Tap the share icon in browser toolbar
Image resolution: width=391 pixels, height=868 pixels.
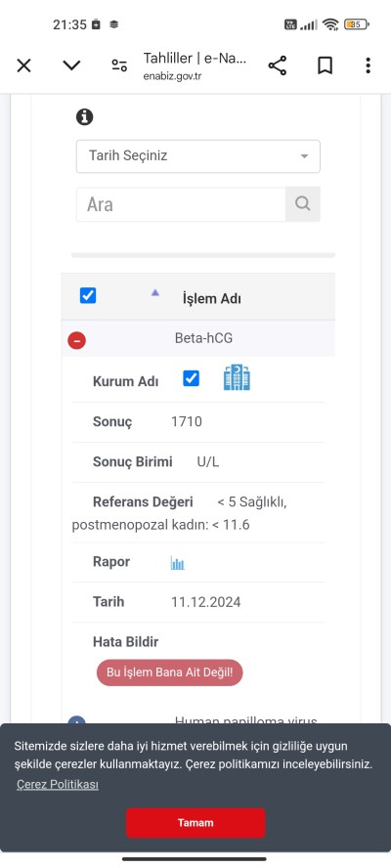(277, 65)
